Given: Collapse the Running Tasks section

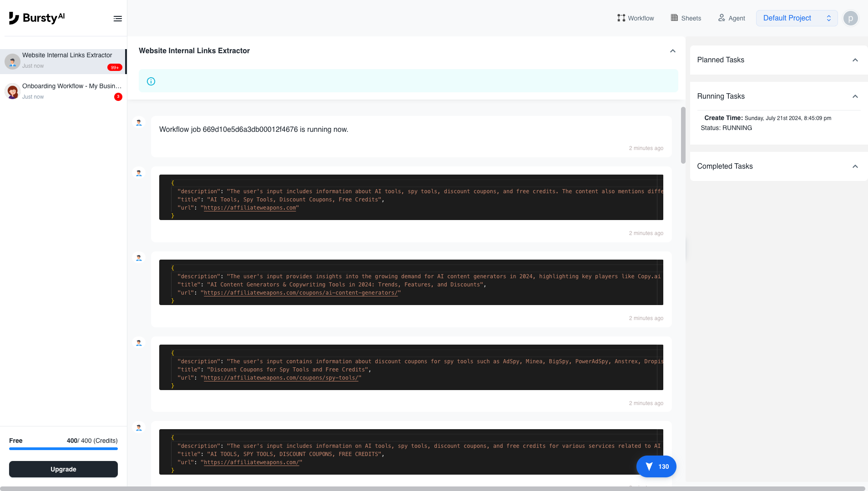Looking at the screenshot, I should pos(855,96).
